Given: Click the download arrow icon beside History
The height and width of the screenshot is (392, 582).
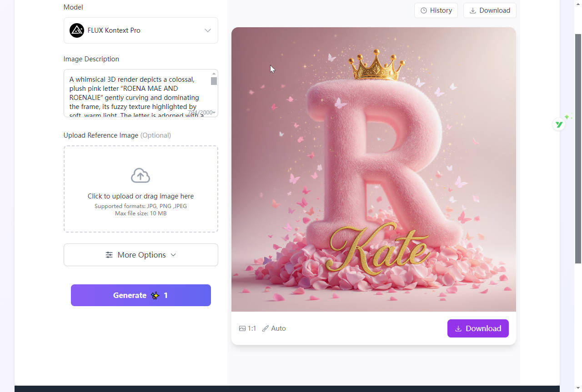Looking at the screenshot, I should coord(473,10).
